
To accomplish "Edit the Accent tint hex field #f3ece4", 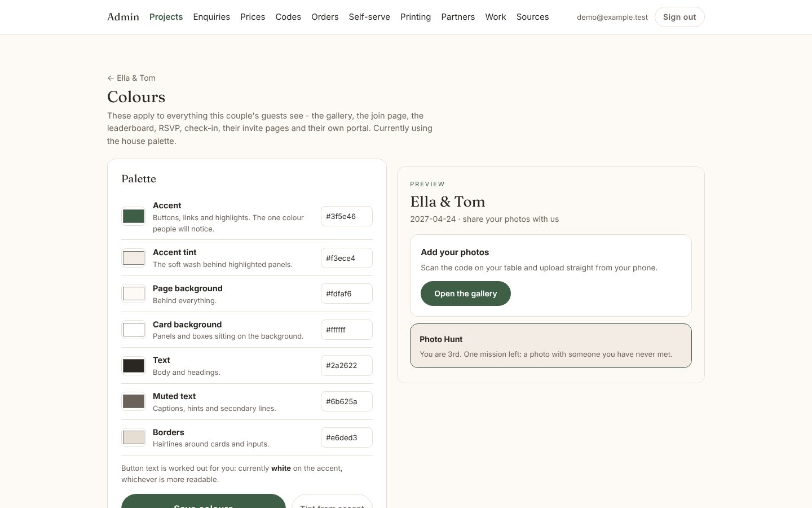I will pyautogui.click(x=347, y=258).
